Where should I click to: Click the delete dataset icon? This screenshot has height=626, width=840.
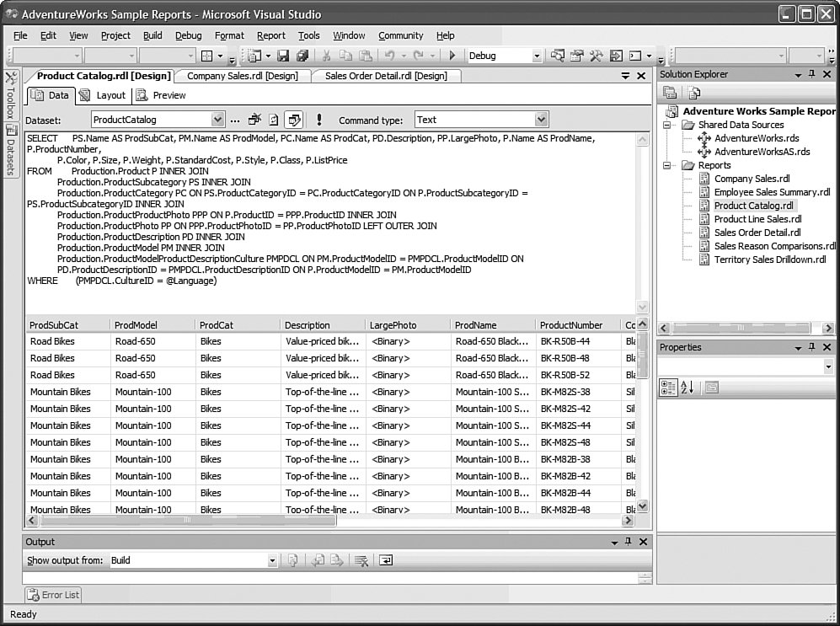(254, 120)
